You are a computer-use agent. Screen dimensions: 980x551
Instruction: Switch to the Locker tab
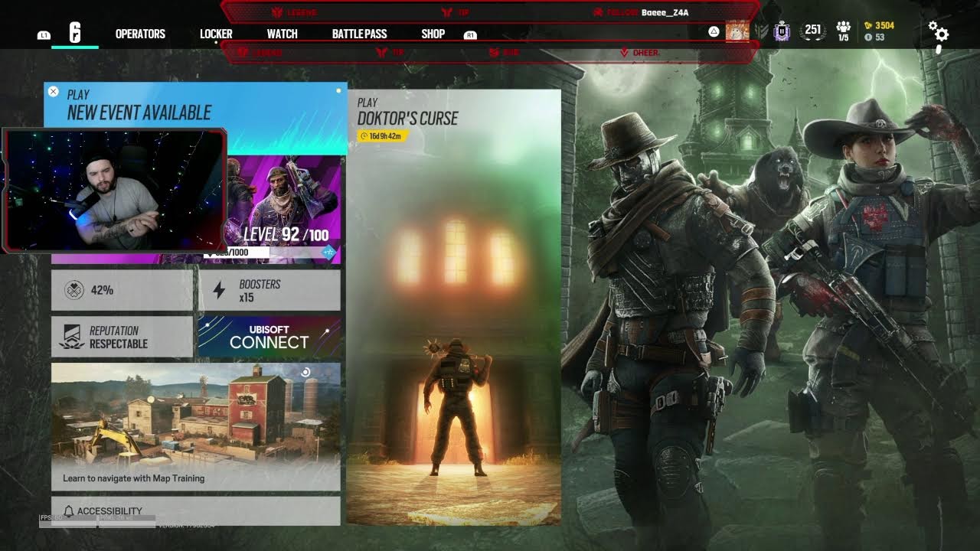coord(216,34)
